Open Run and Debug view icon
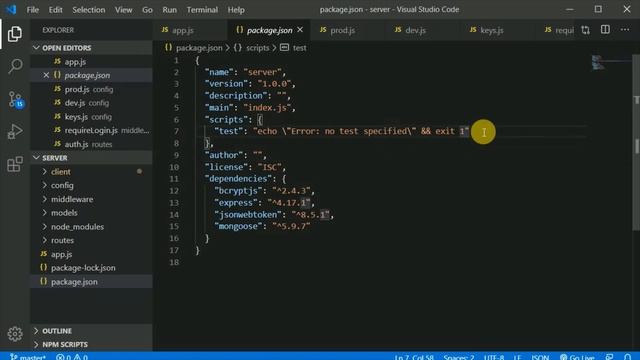640x360 pixels. point(15,131)
